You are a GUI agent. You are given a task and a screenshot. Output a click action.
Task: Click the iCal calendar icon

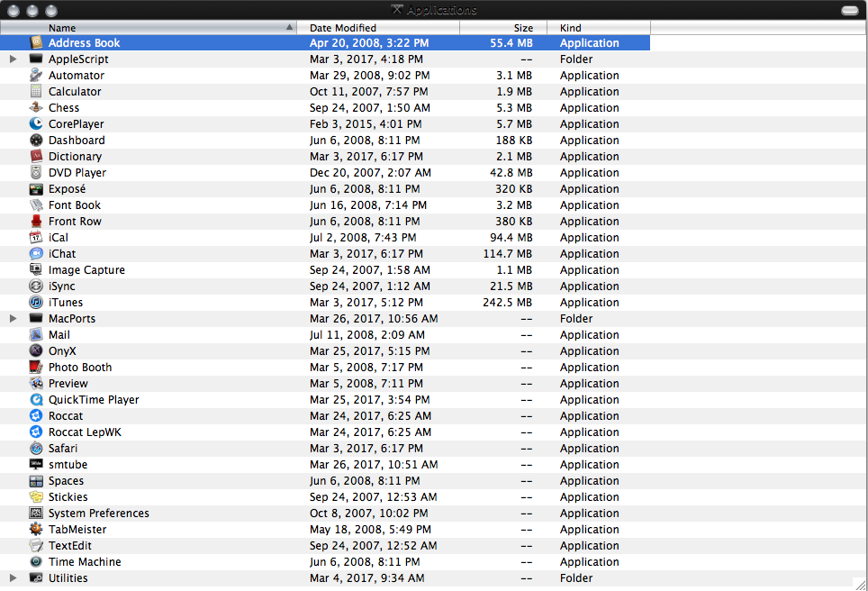(x=36, y=237)
